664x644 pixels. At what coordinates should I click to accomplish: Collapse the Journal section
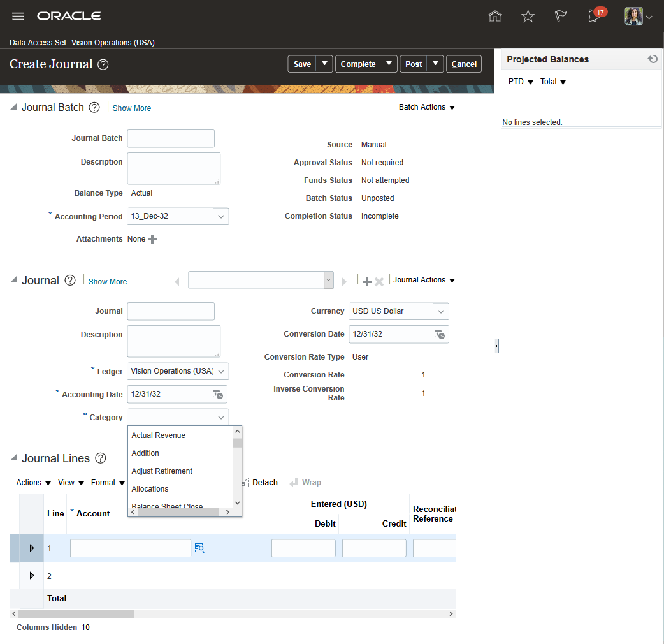coord(13,280)
